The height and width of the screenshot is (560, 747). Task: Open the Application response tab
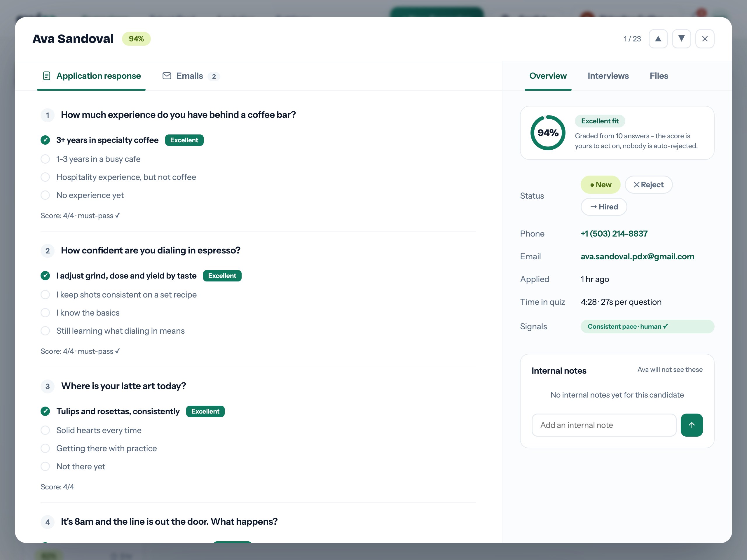point(91,76)
